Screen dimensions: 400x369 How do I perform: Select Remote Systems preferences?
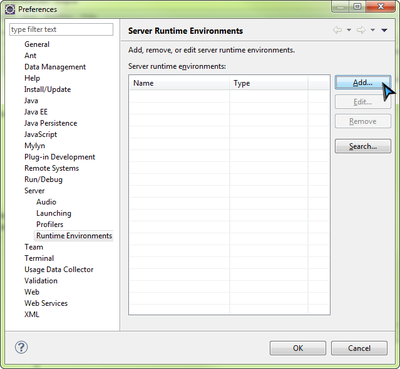pyautogui.click(x=51, y=168)
